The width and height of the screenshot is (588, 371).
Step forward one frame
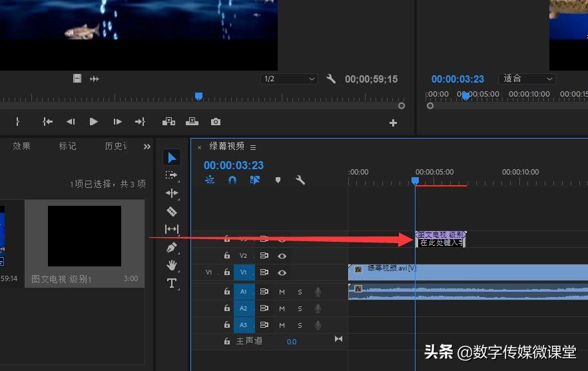[x=117, y=121]
